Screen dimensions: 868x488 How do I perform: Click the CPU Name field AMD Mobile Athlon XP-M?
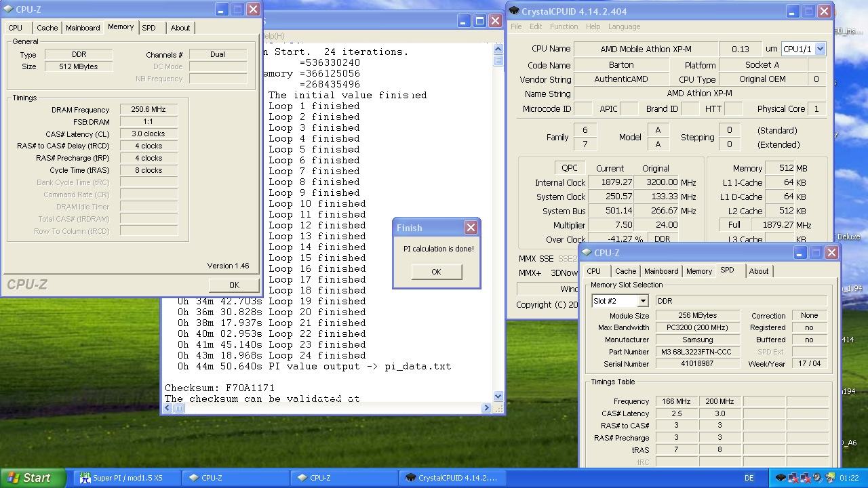pos(646,49)
